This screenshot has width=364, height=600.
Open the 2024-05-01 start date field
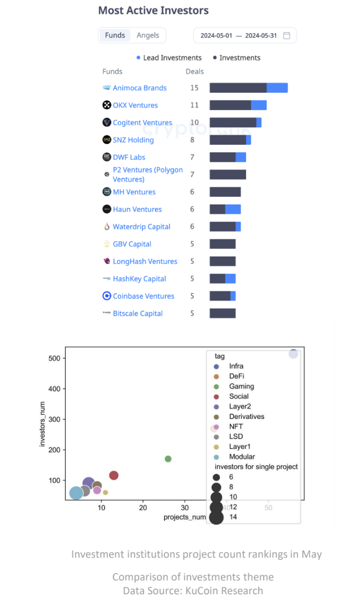(x=216, y=35)
